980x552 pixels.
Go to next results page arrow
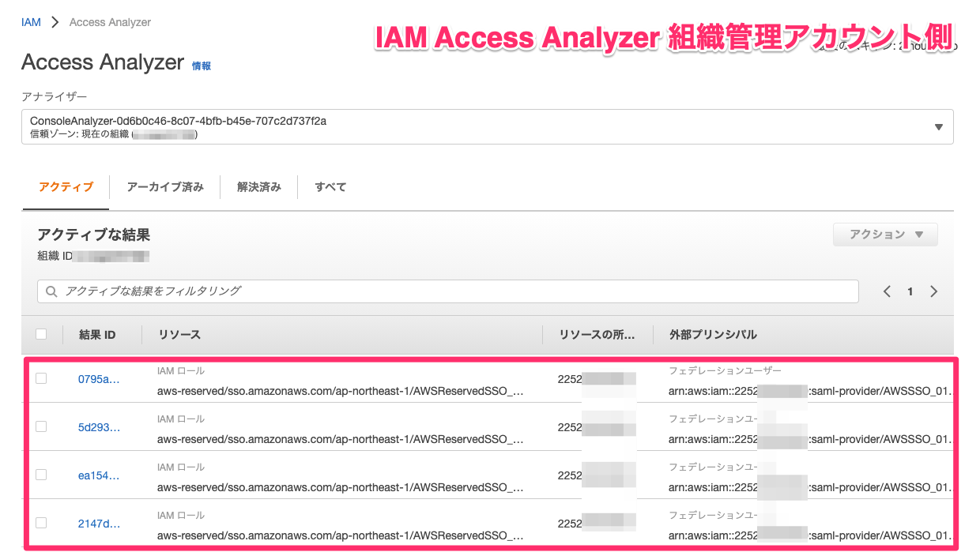click(934, 291)
